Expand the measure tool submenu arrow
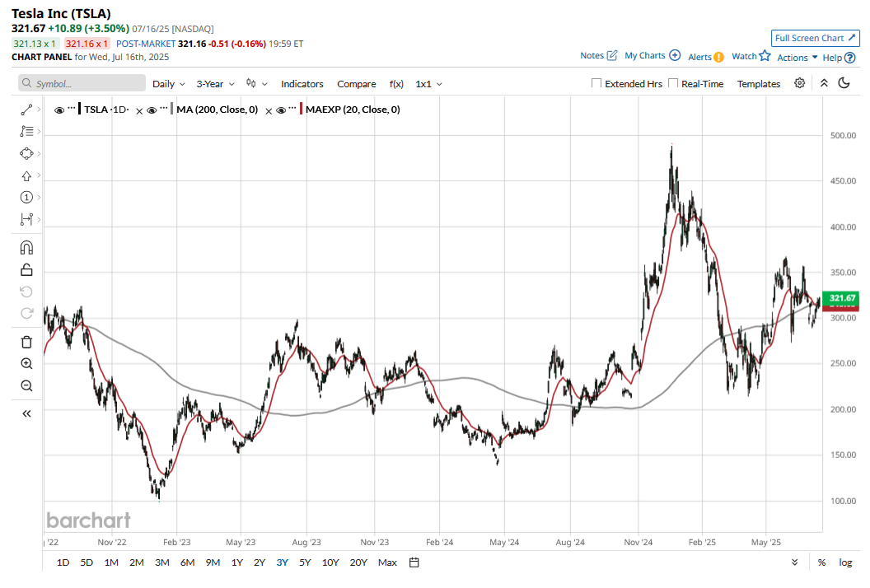Image resolution: width=870 pixels, height=588 pixels. coord(39,219)
